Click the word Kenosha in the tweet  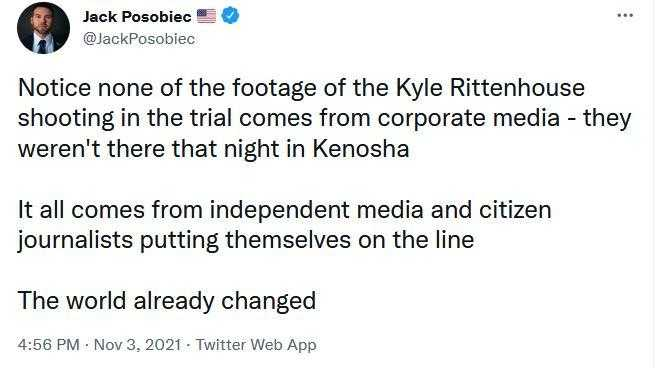(361, 149)
